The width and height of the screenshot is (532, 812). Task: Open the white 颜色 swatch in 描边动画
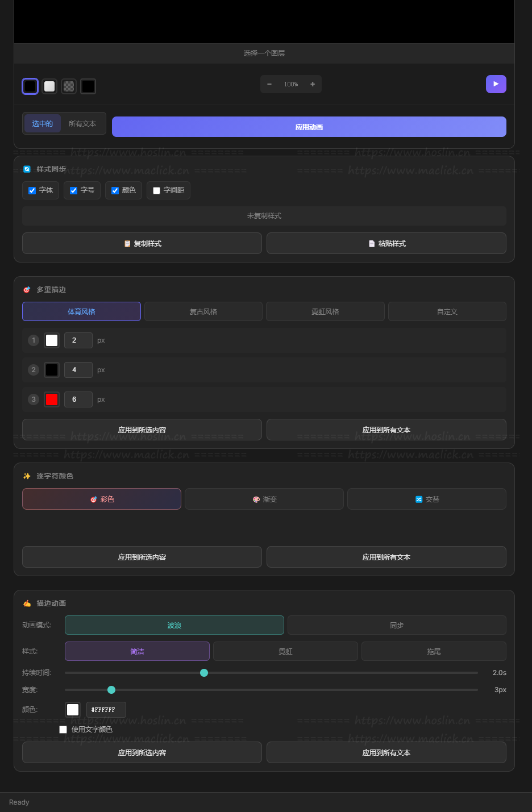[73, 710]
